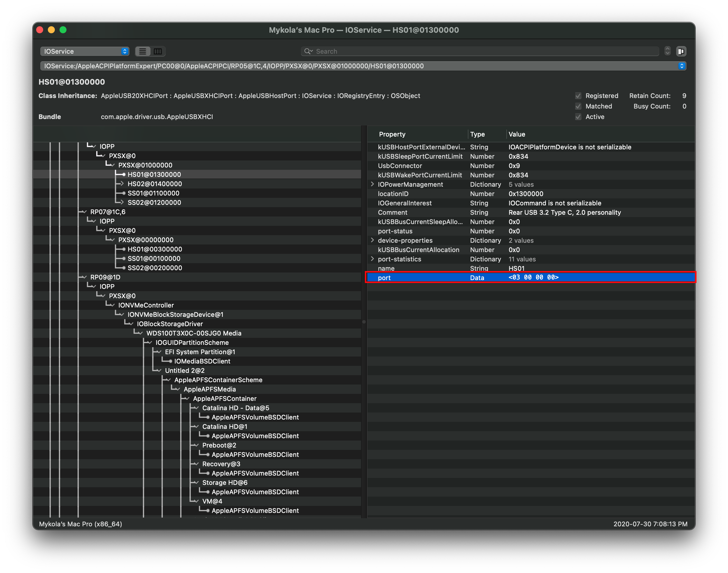The height and width of the screenshot is (573, 728).
Task: Open the IOService path popup arrows
Action: coord(681,66)
